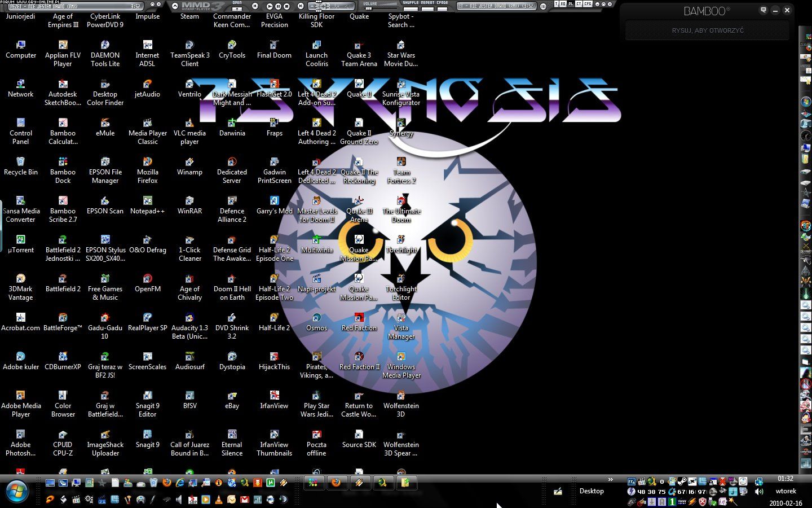Viewport: 812px width, 508px height.
Task: Click the Open/eject button in MMD3 player
Action: point(237,8)
